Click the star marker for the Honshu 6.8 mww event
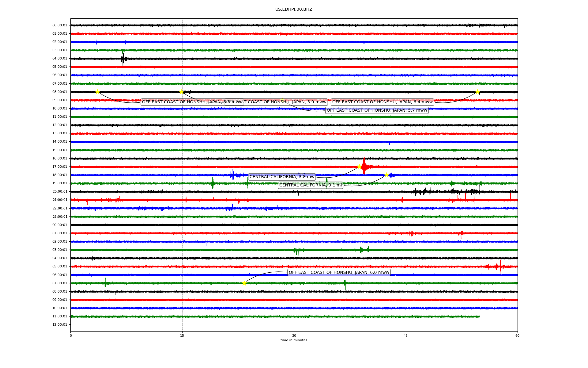 [x=97, y=92]
